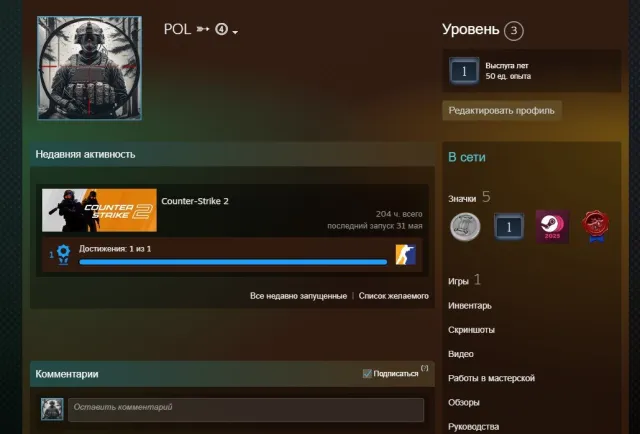Open the CS achievement icon thumbnail

405,255
